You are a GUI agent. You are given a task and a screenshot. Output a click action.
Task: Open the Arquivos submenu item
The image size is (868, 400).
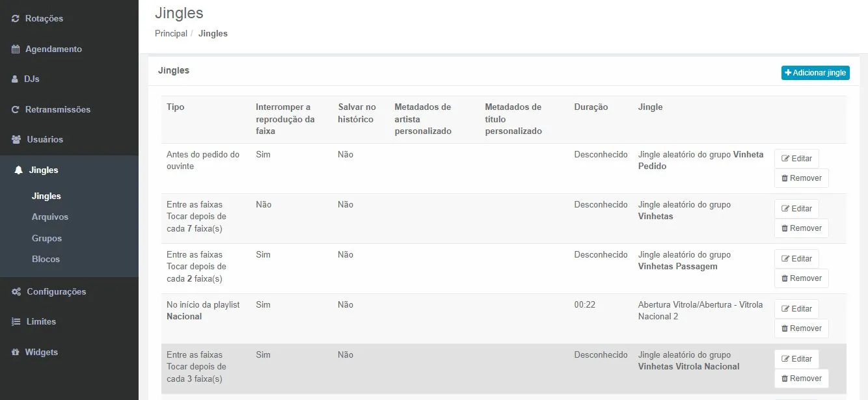(x=50, y=217)
